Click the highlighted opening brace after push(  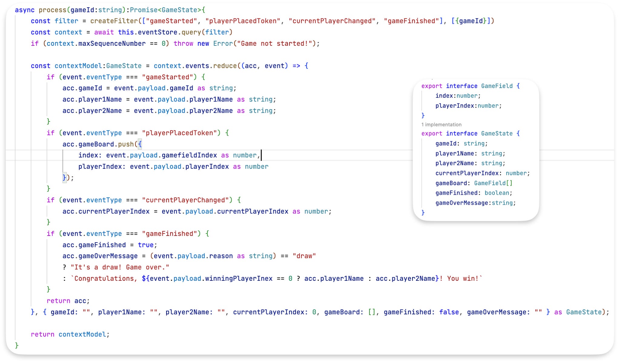(x=140, y=144)
